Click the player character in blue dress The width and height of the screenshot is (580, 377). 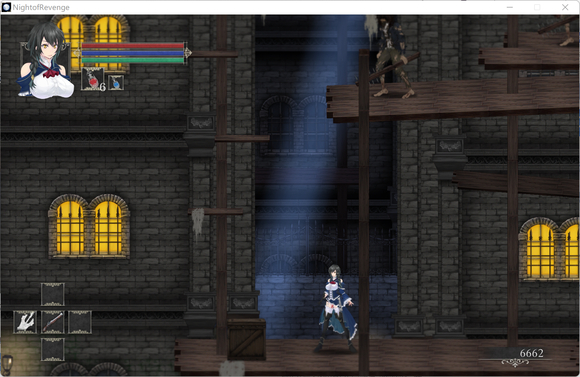point(336,308)
